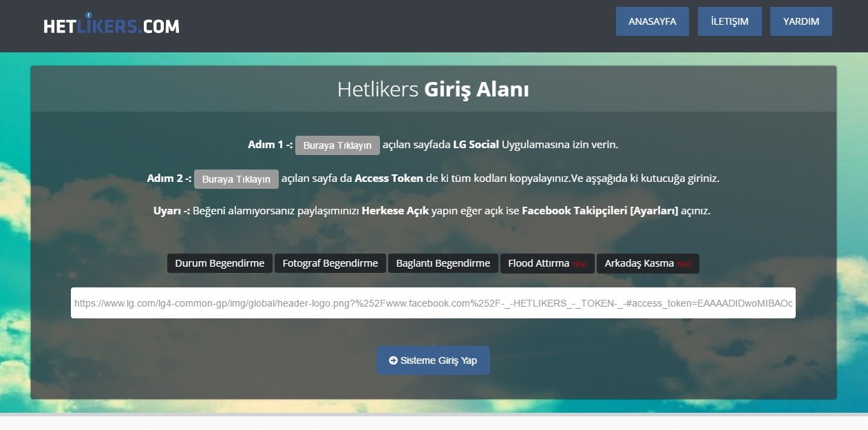
Task: Click Buraya Tıklayın button in Adım 1
Action: 337,145
